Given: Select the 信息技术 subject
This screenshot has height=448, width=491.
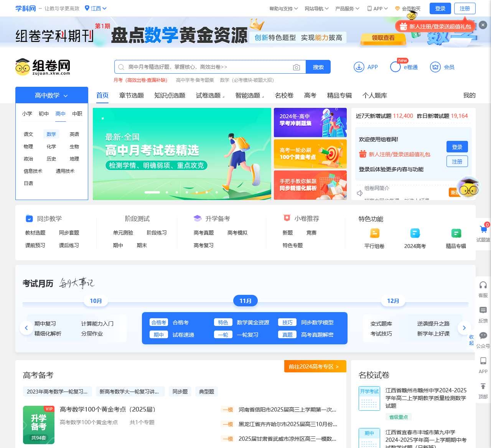Looking at the screenshot, I should (33, 171).
